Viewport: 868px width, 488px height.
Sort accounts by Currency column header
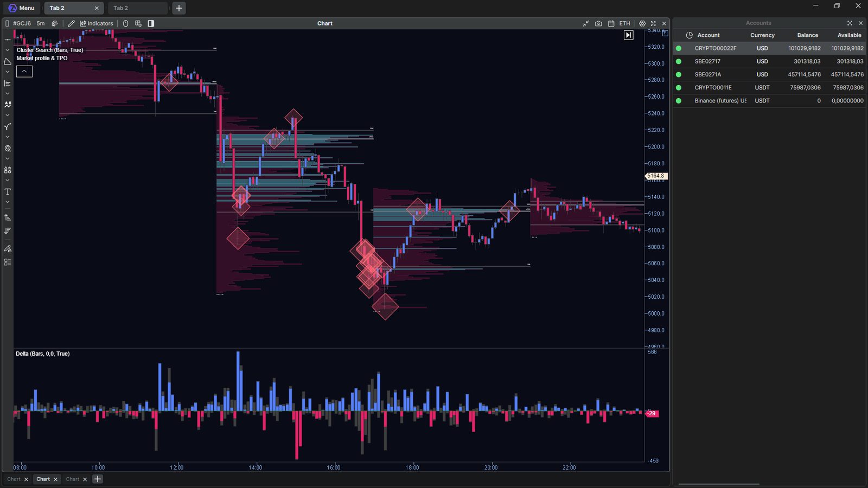pyautogui.click(x=762, y=35)
